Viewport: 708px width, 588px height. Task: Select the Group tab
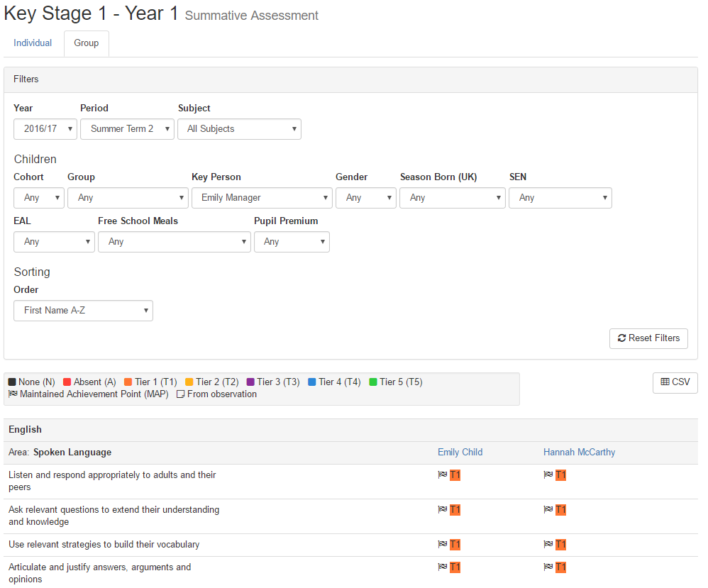tap(87, 43)
